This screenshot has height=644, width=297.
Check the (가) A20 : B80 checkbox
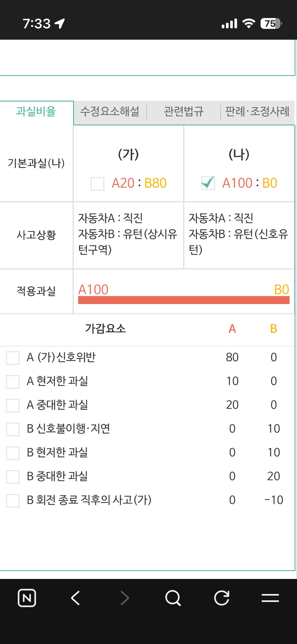pyautogui.click(x=98, y=184)
